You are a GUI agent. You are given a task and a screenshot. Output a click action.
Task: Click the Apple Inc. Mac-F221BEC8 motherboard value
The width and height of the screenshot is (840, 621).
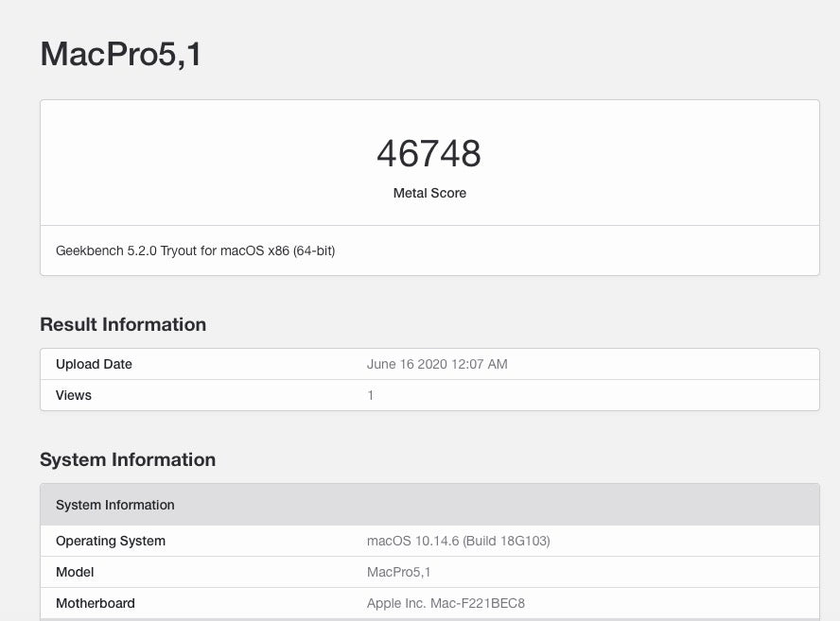(x=446, y=603)
